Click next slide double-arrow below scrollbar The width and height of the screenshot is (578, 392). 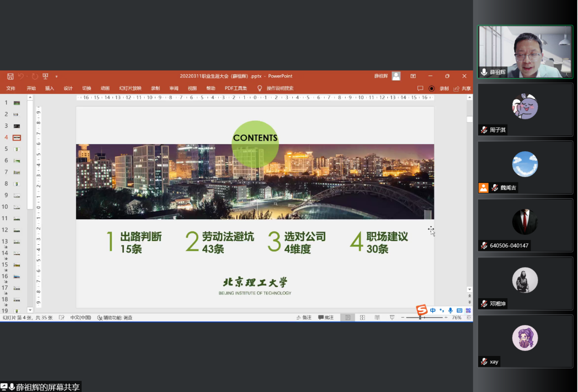point(470,302)
